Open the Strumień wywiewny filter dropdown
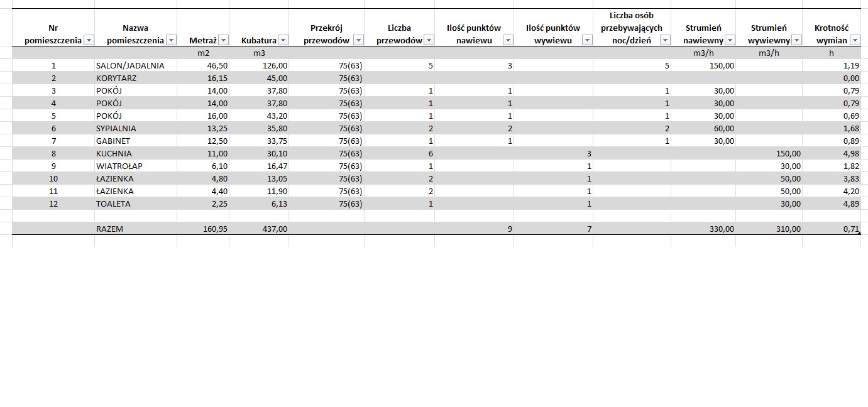Screen dimensions: 868x407 click(796, 41)
